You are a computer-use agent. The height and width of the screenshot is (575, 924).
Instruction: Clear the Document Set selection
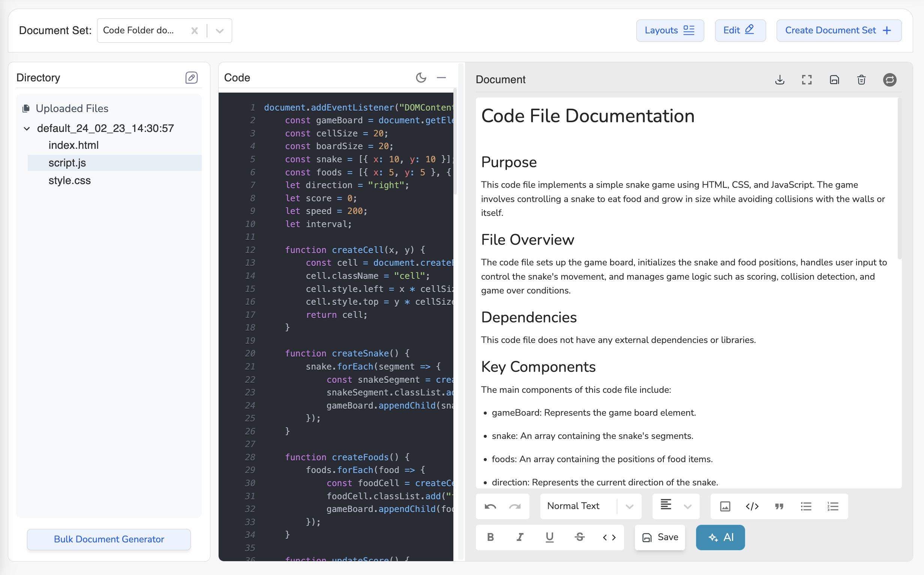(x=194, y=30)
